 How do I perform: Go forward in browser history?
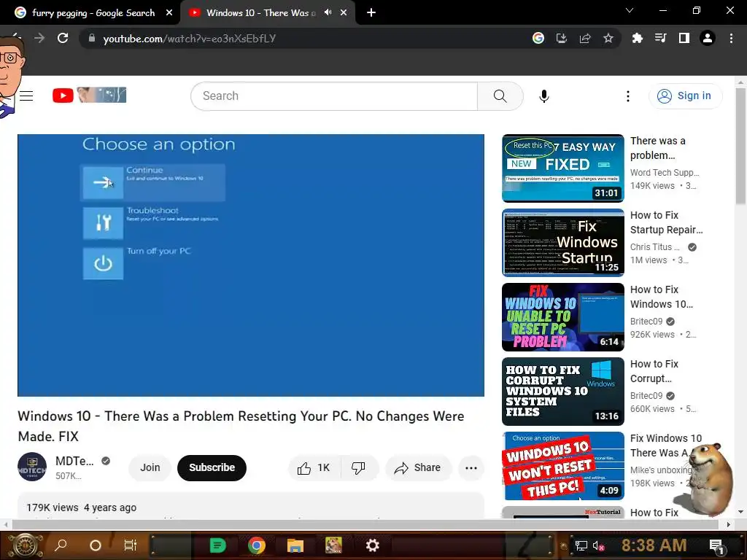[x=39, y=38]
